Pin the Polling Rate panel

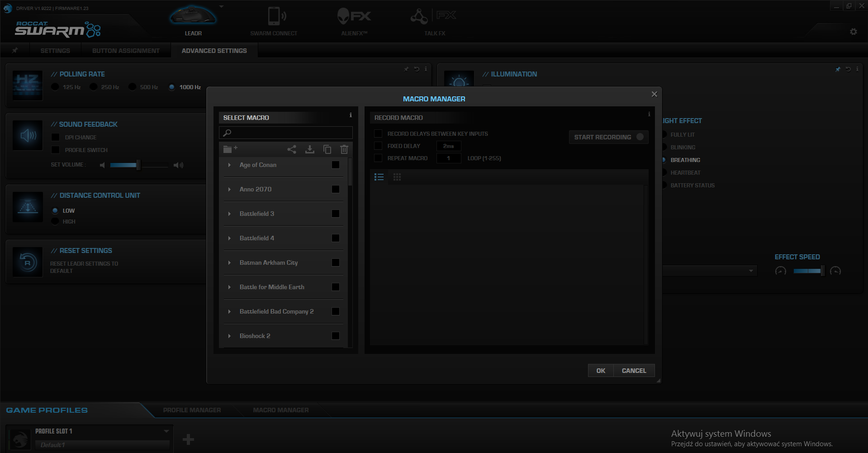(x=406, y=69)
